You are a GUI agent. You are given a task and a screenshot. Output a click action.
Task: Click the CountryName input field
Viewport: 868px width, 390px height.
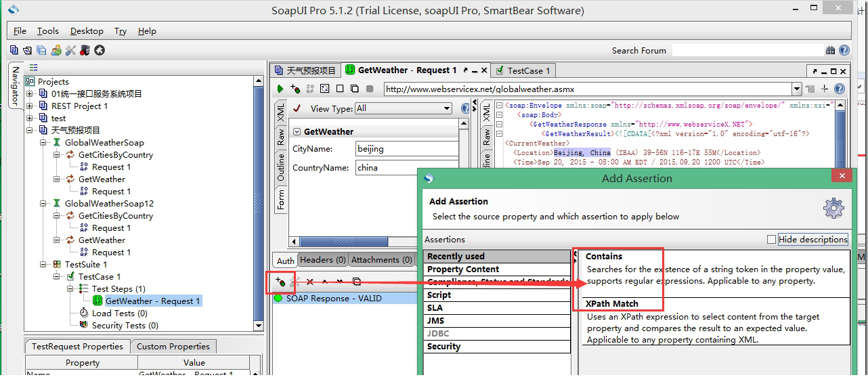point(407,167)
